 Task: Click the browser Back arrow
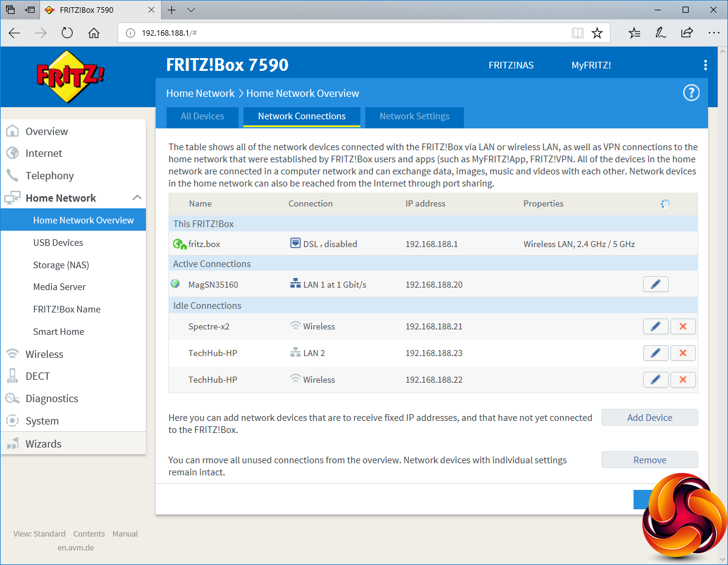tap(15, 33)
